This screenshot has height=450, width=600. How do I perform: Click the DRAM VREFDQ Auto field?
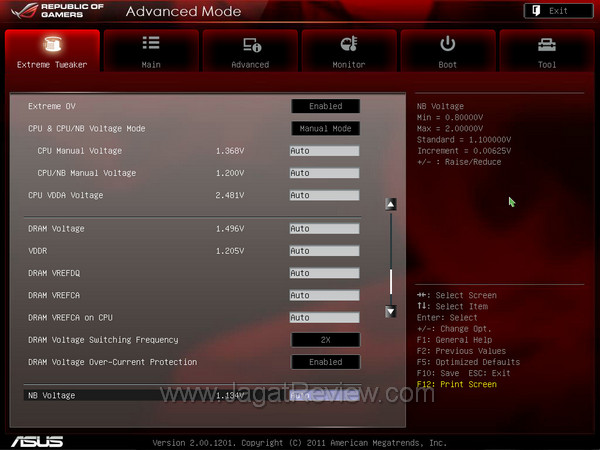(x=324, y=273)
